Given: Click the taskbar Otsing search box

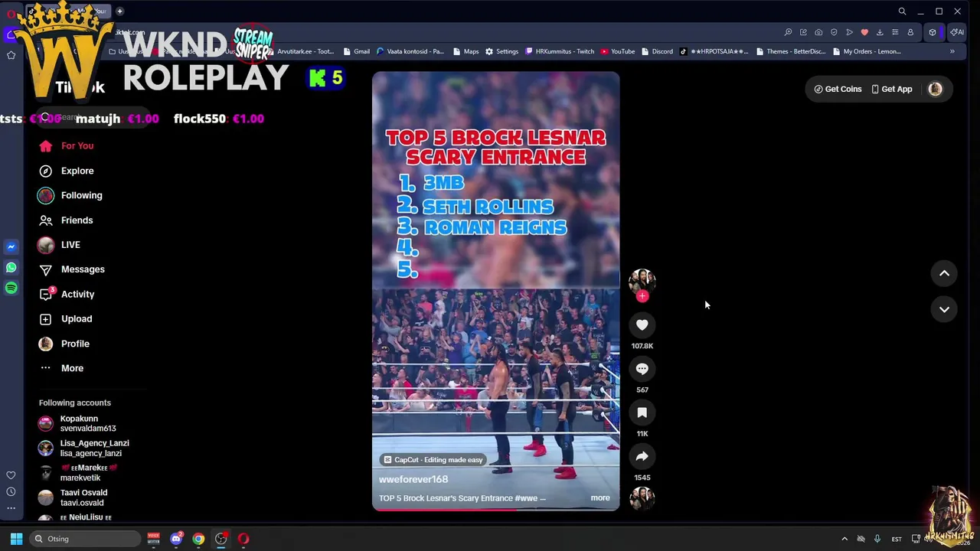Looking at the screenshot, I should click(84, 539).
